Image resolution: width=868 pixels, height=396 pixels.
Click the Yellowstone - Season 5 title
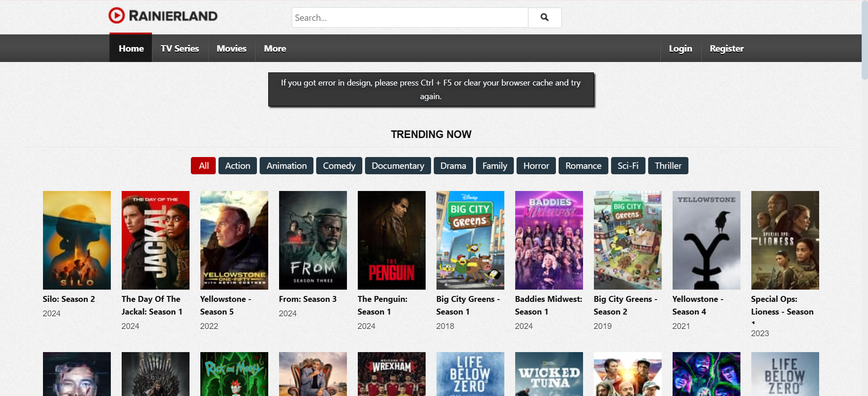coord(226,305)
